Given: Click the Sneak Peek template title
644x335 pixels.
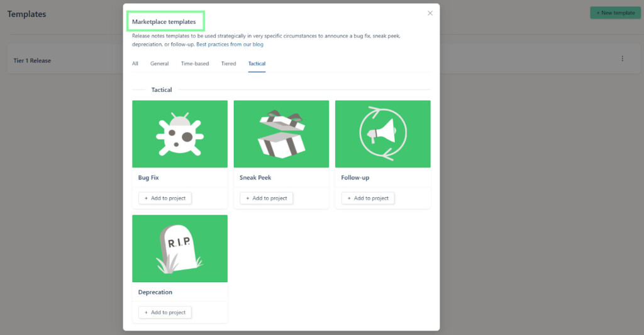Looking at the screenshot, I should (255, 178).
